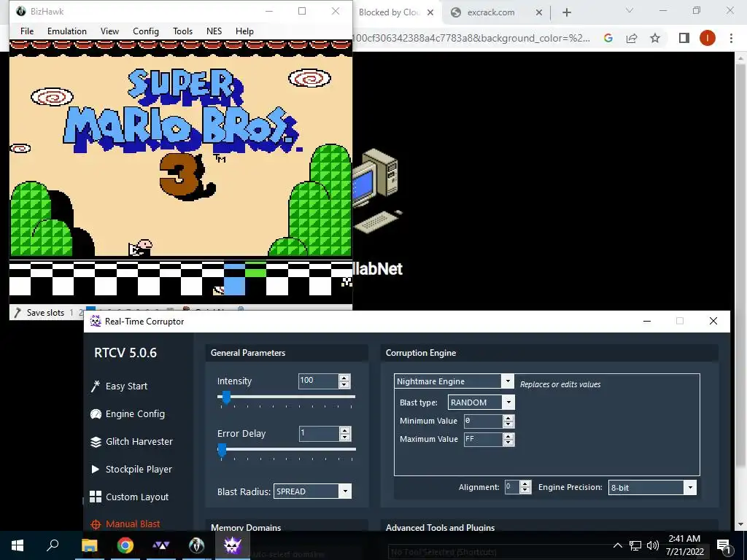Open the Chrome profile avatar
The width and height of the screenshot is (747, 560).
[x=708, y=38]
